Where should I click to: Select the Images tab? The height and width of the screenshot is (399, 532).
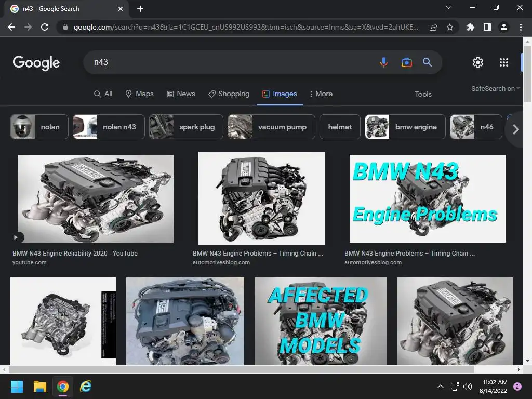pyautogui.click(x=280, y=94)
